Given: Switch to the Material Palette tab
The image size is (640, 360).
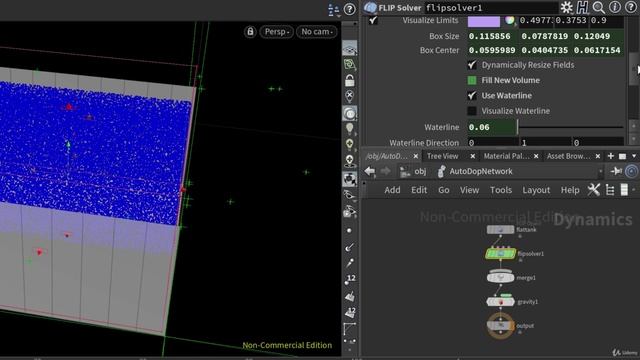Looking at the screenshot, I should tap(506, 156).
